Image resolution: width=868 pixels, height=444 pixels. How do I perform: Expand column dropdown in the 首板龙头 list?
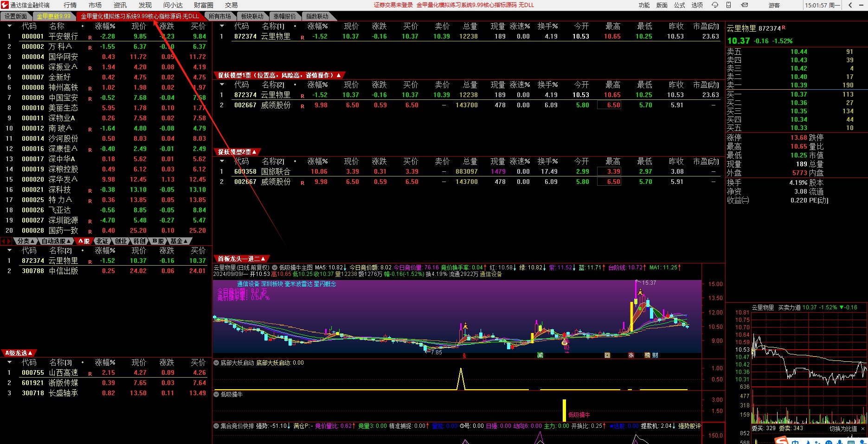9,251
